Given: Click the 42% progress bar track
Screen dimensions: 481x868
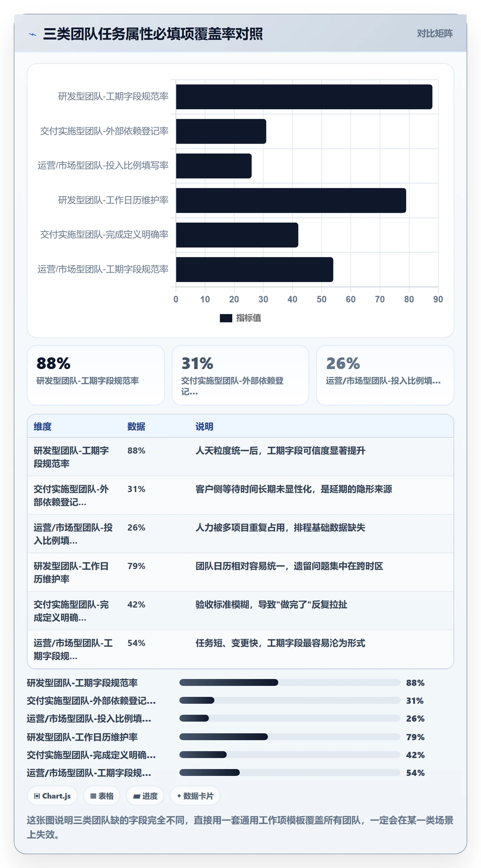Looking at the screenshot, I should click(x=290, y=755).
